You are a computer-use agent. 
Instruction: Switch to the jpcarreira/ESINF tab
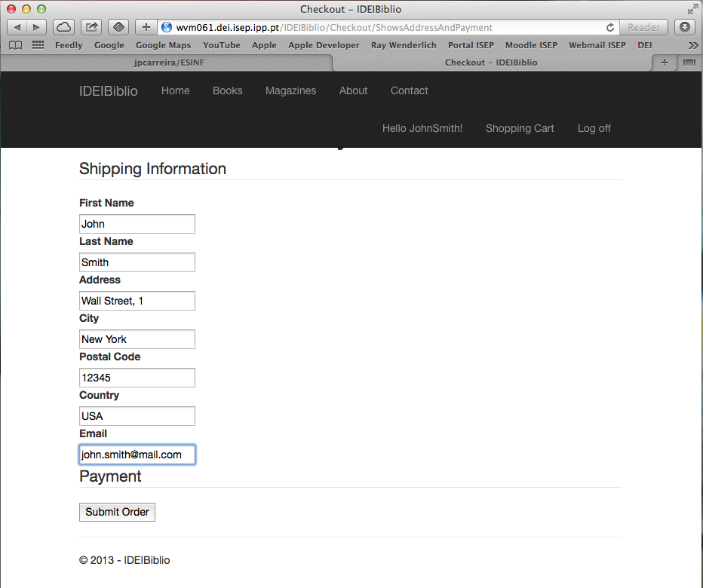pyautogui.click(x=168, y=63)
